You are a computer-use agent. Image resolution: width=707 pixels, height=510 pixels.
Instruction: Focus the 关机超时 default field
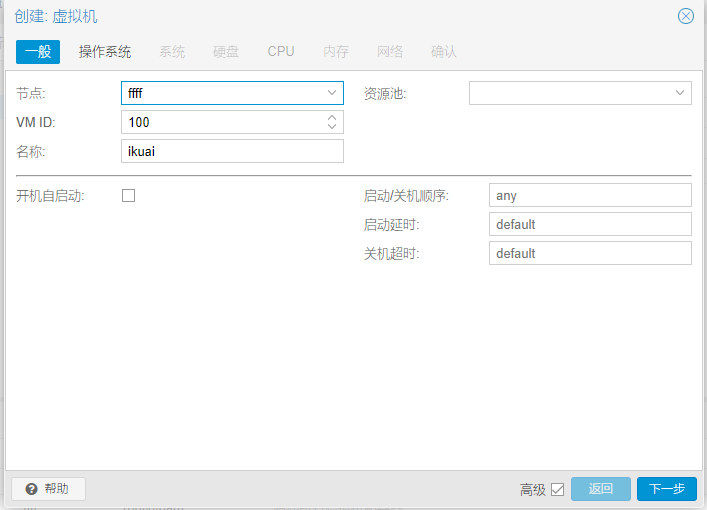point(590,253)
